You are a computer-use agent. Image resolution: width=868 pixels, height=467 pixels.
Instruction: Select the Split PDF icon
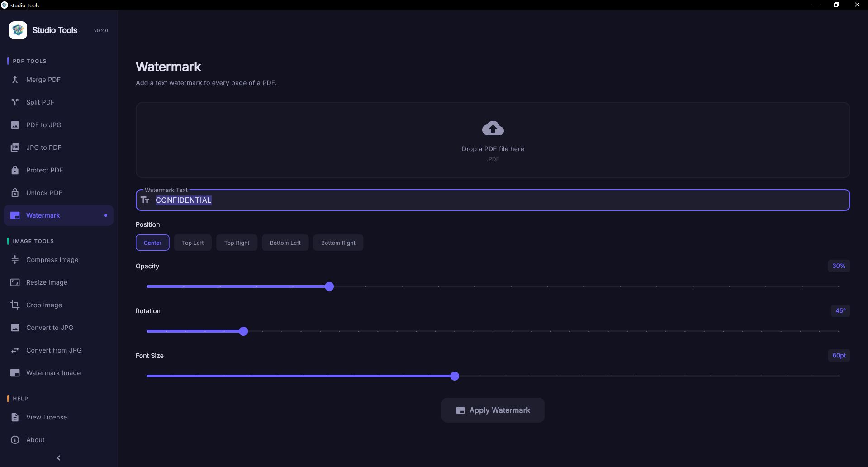15,102
